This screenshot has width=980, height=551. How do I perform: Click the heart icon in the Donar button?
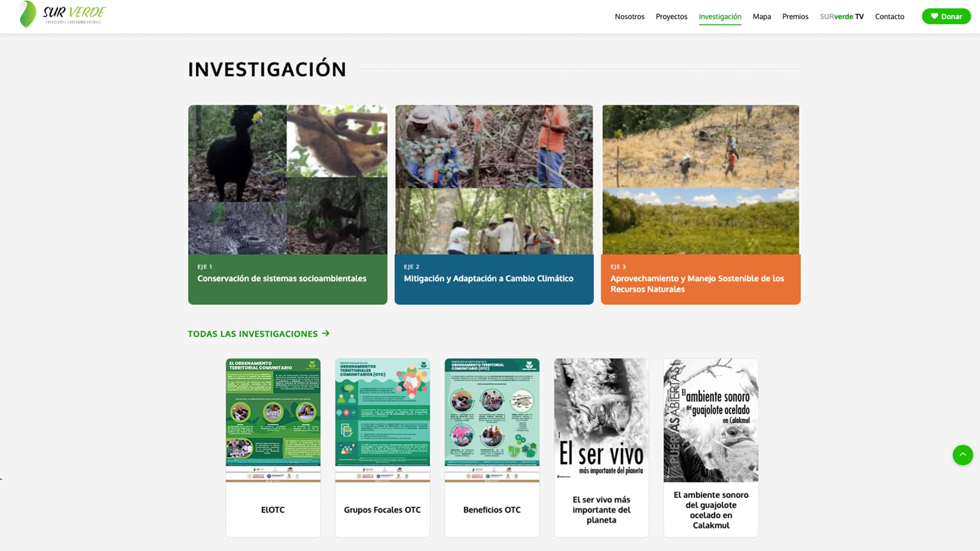[x=934, y=16]
